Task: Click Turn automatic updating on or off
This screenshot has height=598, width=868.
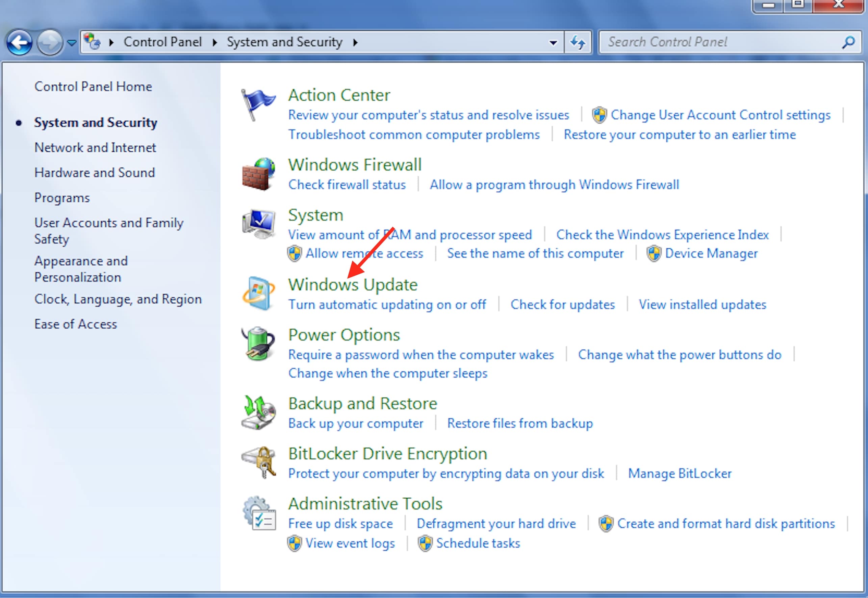Action: [x=387, y=305]
